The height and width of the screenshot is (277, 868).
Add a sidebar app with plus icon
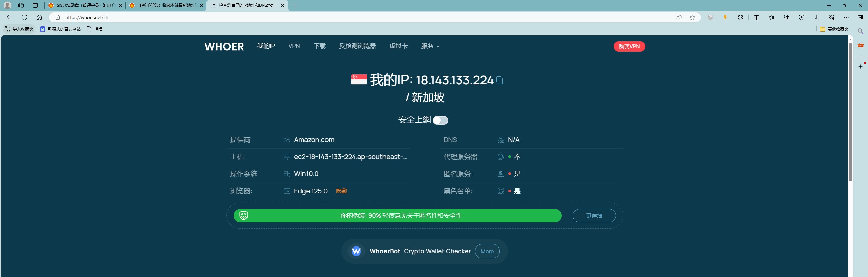pos(861,67)
